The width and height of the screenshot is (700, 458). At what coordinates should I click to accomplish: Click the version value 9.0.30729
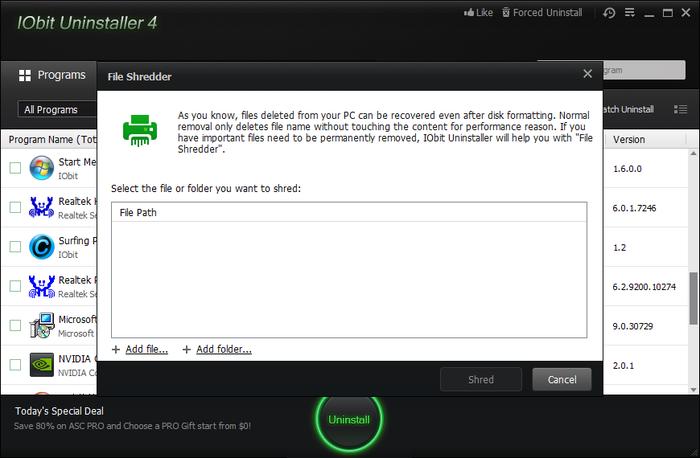632,326
